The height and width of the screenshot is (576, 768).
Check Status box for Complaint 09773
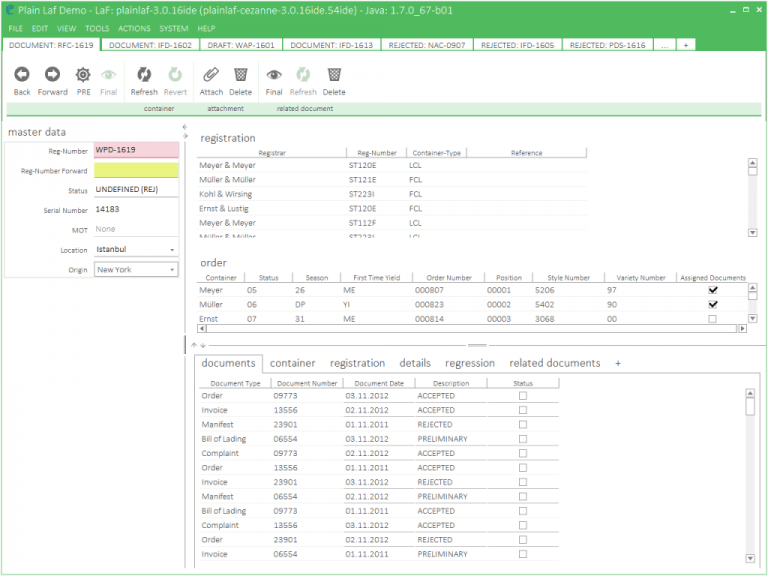click(x=523, y=453)
